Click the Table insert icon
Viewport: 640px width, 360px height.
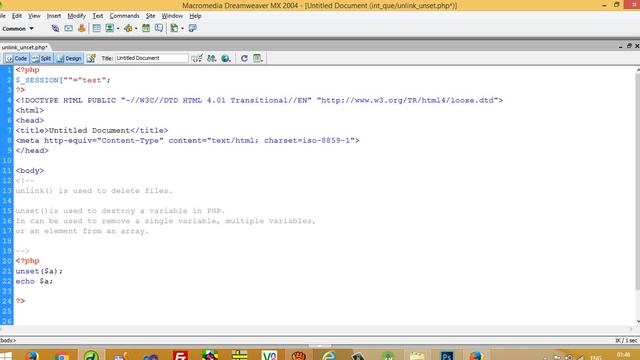pos(96,28)
